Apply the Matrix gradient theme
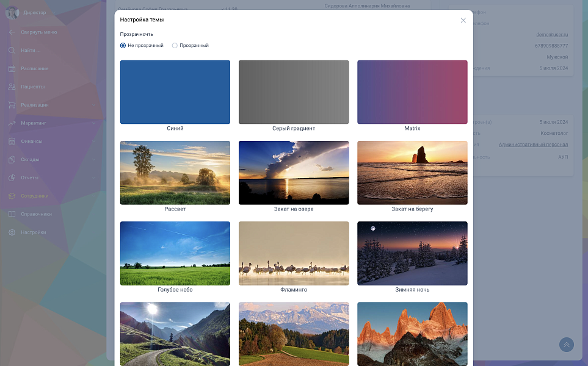588x366 pixels. pos(412,92)
